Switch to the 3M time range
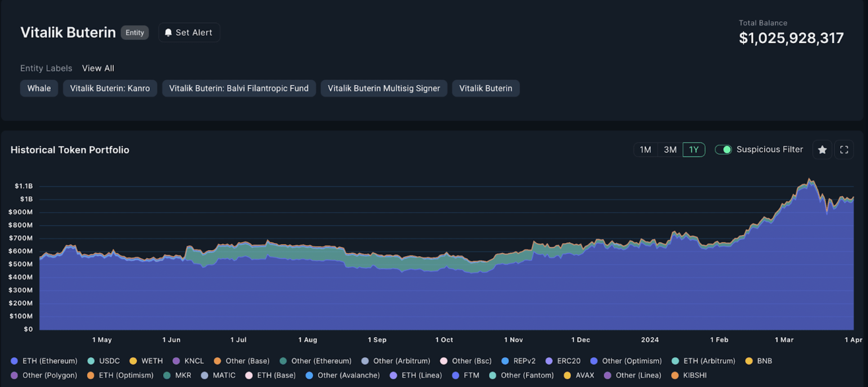 coord(670,150)
